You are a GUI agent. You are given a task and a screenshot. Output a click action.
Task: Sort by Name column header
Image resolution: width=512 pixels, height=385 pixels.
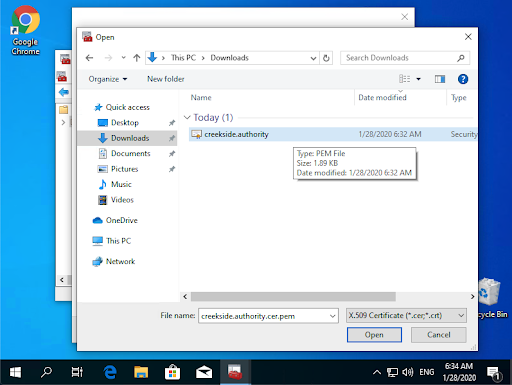201,98
